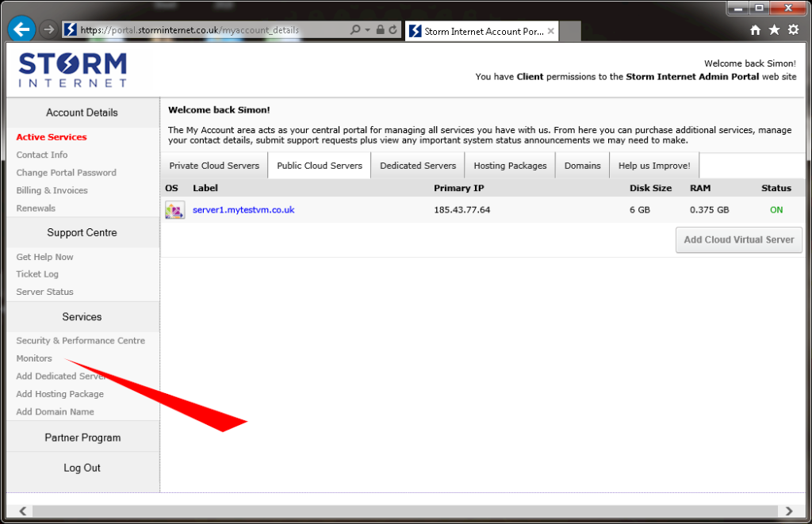Open the Help us Improve! tab
This screenshot has width=812, height=524.
[654, 166]
